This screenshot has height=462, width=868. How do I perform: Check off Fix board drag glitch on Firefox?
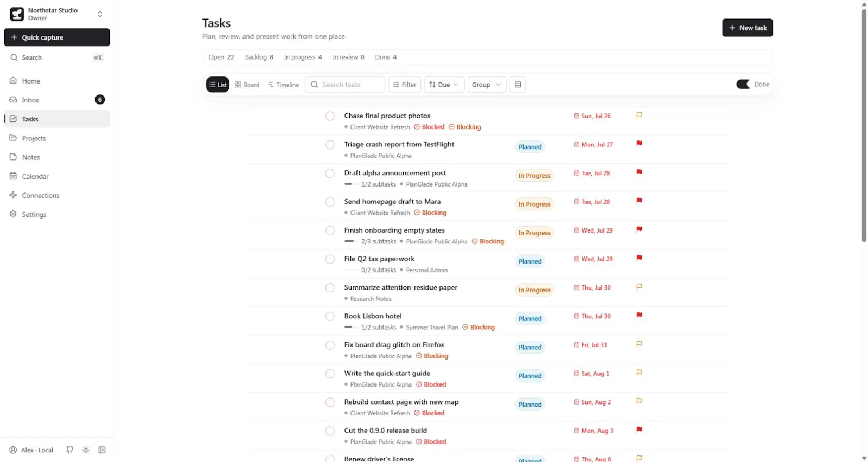[x=330, y=345]
